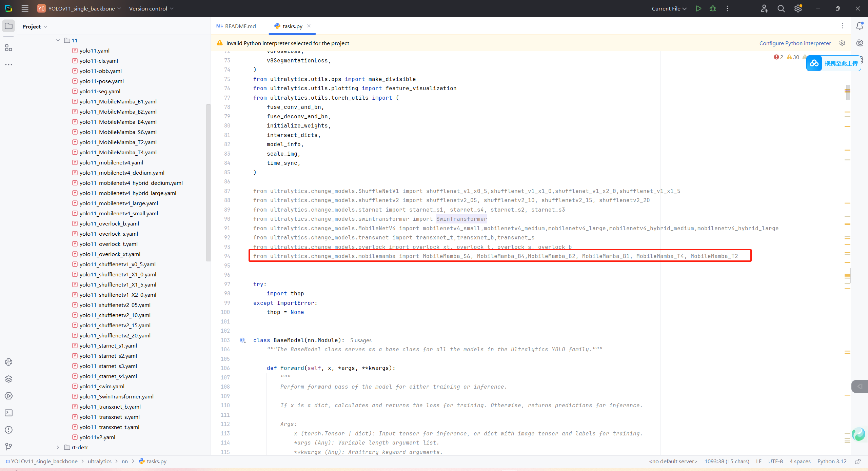Collapse the 11 folder in tree

[x=58, y=40]
